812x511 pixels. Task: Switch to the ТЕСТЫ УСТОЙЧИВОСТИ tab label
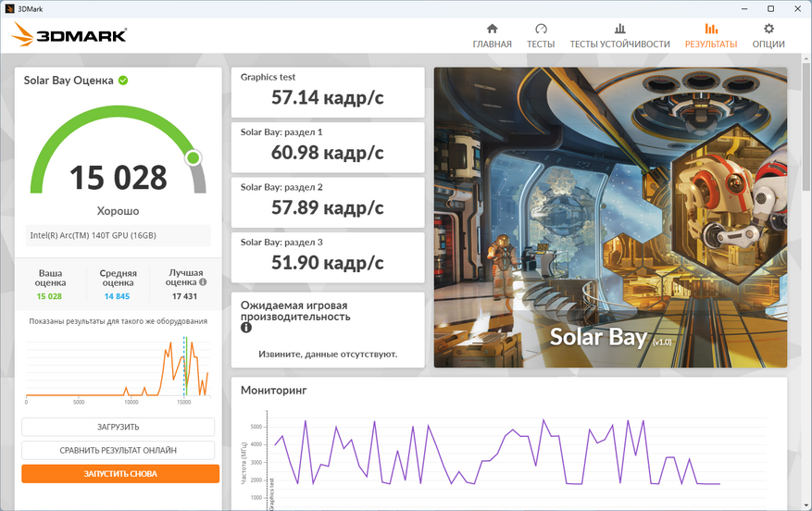click(619, 44)
